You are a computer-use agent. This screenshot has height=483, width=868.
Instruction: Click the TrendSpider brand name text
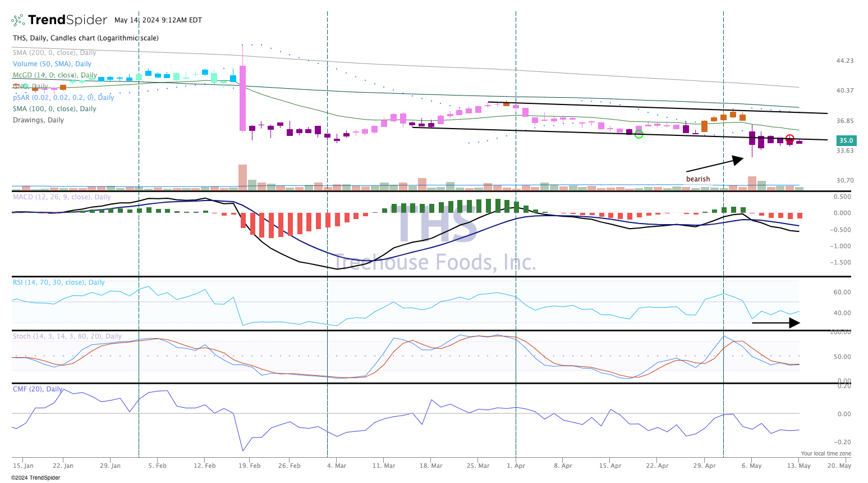click(x=67, y=20)
